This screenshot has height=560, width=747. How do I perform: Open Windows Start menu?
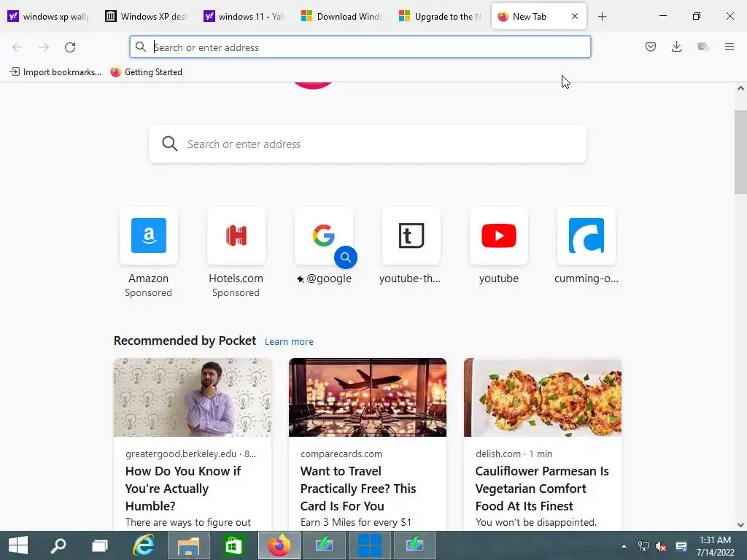coord(18,545)
